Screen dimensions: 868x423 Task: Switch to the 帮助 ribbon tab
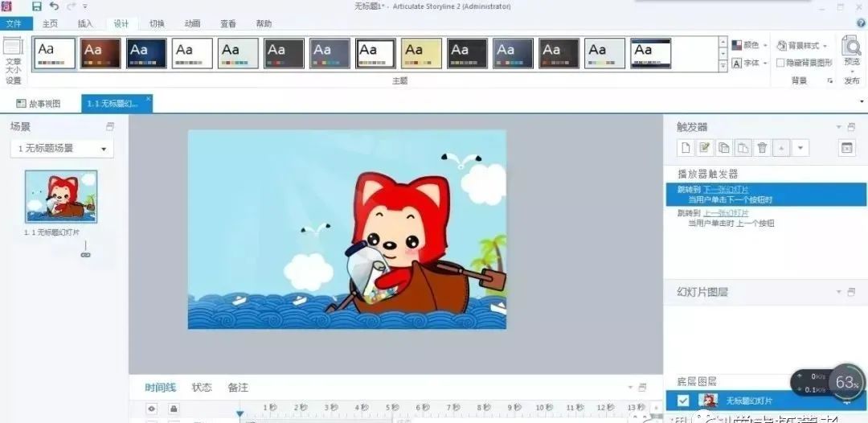point(264,24)
